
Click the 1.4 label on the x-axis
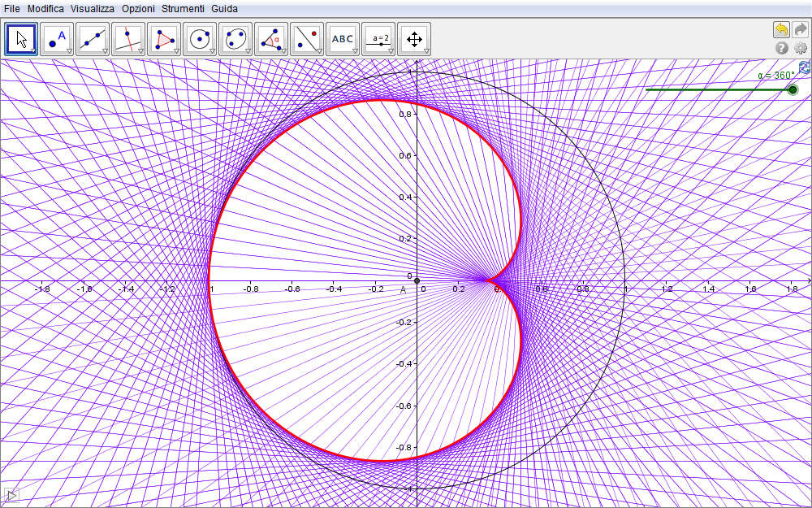pyautogui.click(x=709, y=289)
